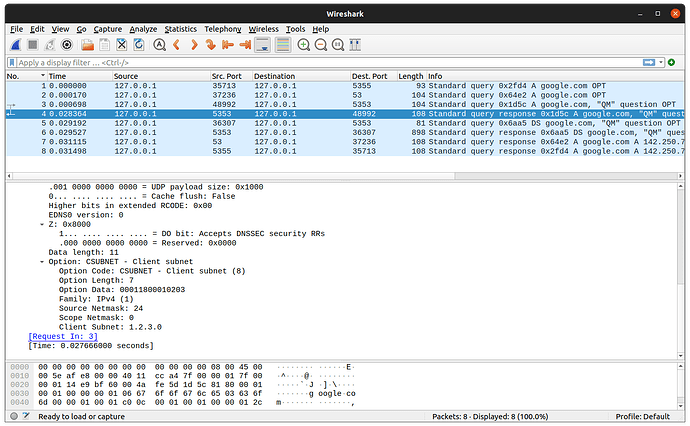Viewport: 690px width, 426px height.
Task: Select packet 5 DS google.com query
Action: point(345,123)
